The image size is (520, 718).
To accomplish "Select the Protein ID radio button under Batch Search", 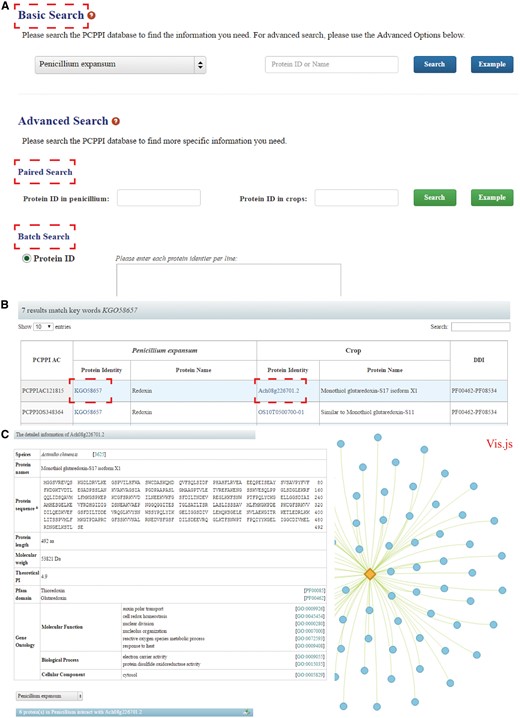I will (27, 259).
